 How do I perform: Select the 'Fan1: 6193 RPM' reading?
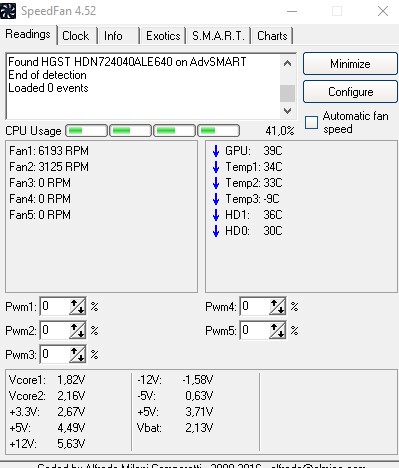49,151
